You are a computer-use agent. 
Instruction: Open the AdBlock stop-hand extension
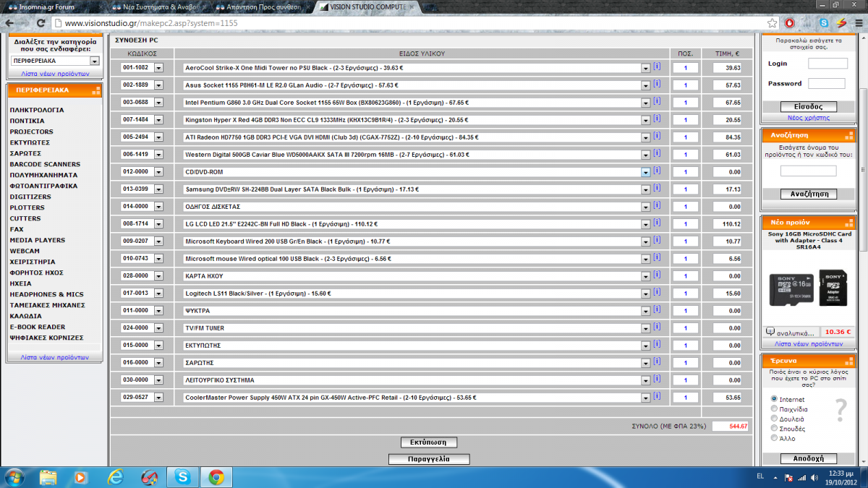pyautogui.click(x=789, y=23)
